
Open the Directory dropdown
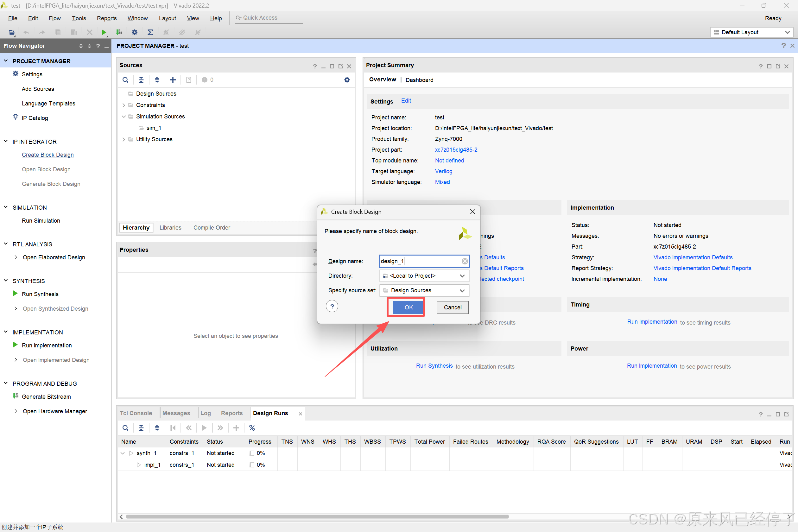[x=424, y=275]
